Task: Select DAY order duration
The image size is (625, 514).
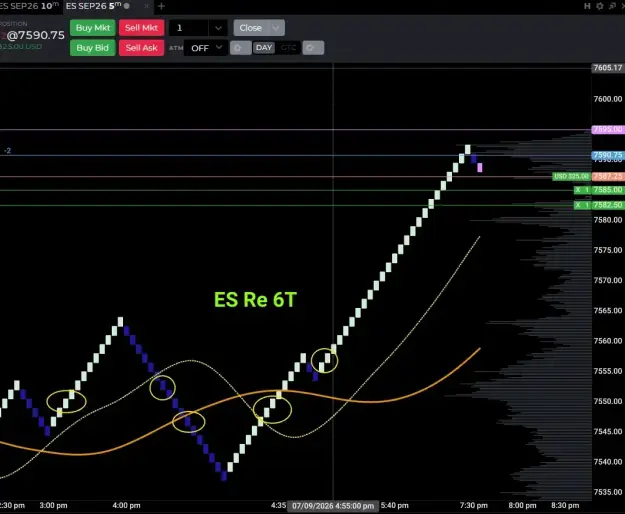Action: point(263,48)
